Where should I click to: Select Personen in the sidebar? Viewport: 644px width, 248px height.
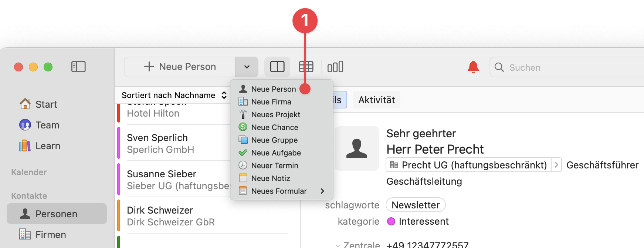[57, 214]
